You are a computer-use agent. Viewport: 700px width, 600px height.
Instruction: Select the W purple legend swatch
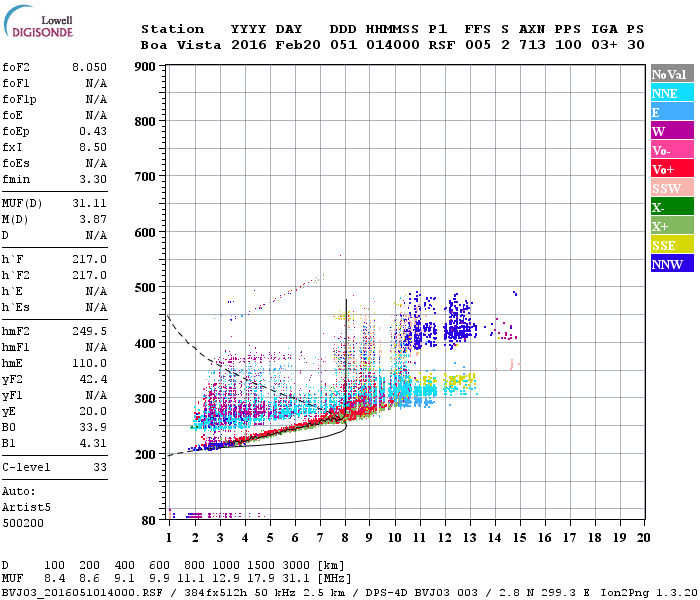pos(672,131)
